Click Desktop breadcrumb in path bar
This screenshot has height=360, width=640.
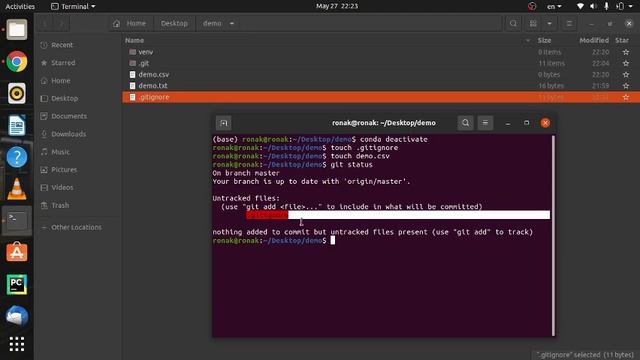pyautogui.click(x=174, y=24)
